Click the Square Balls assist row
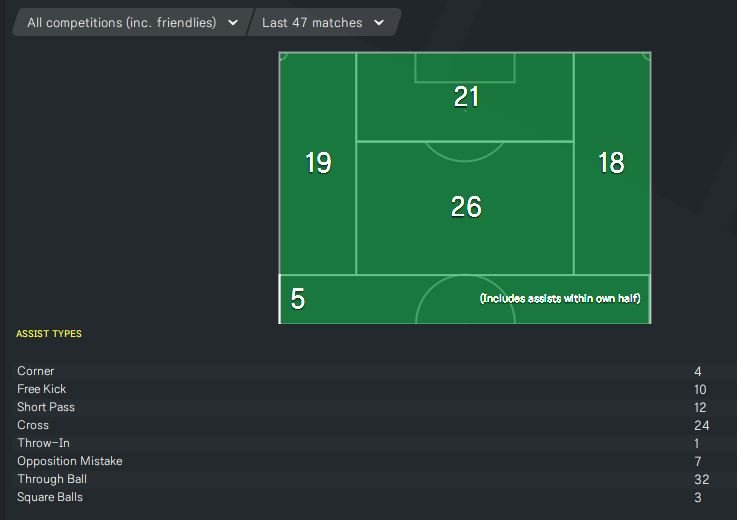The height and width of the screenshot is (520, 737). point(50,497)
